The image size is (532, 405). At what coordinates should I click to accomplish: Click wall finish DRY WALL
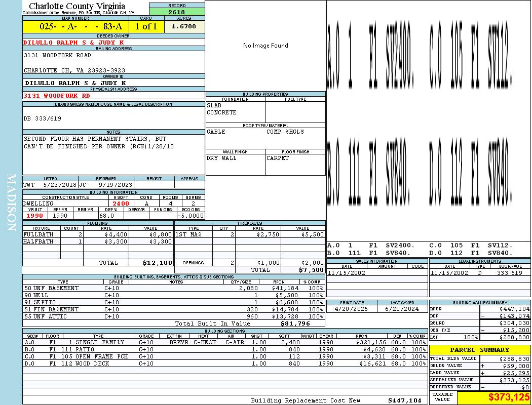click(x=221, y=158)
